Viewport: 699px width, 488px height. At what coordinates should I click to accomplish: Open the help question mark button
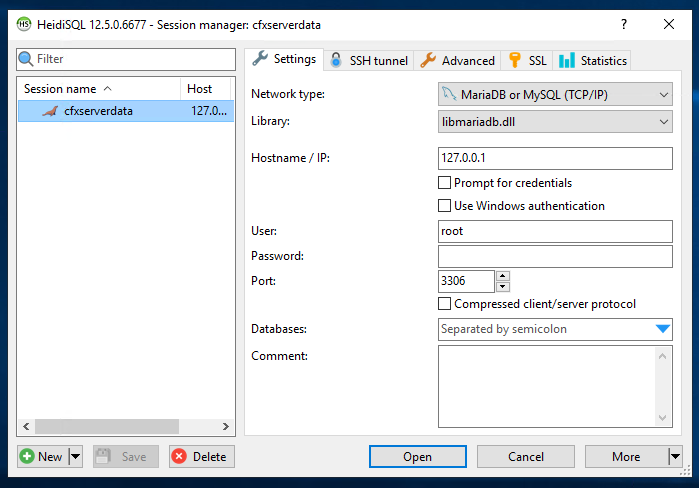(624, 24)
